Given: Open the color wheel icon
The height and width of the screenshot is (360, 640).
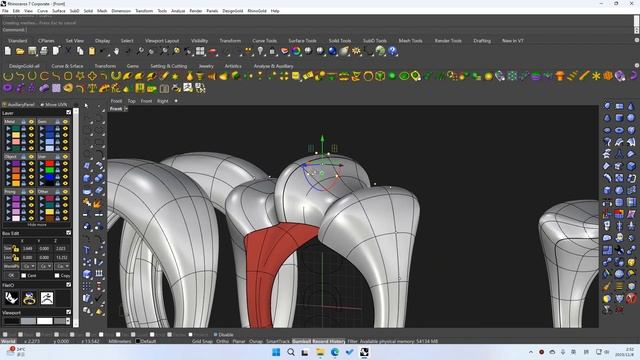Looking at the screenshot, I should 296,51.
